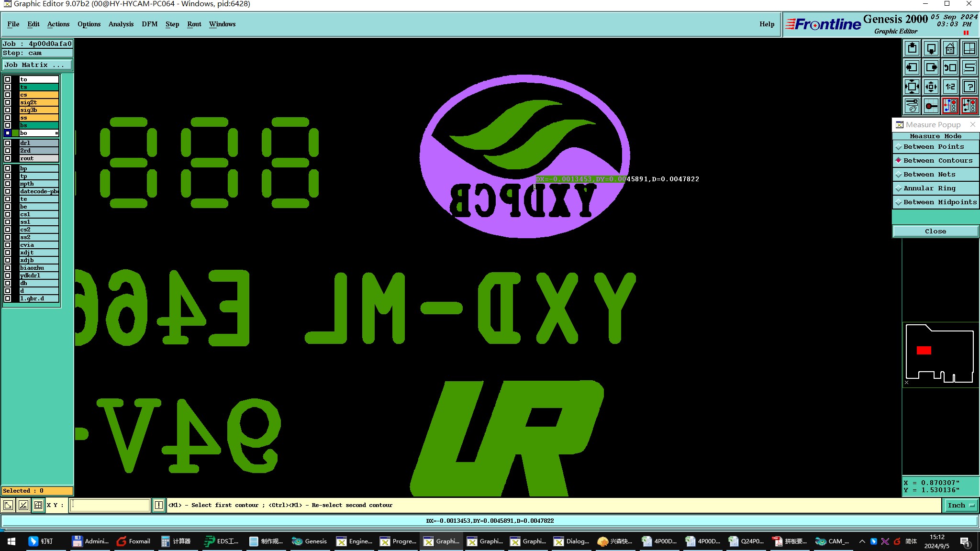Open the DFM menu
Screen dimensions: 980x551
149,24
